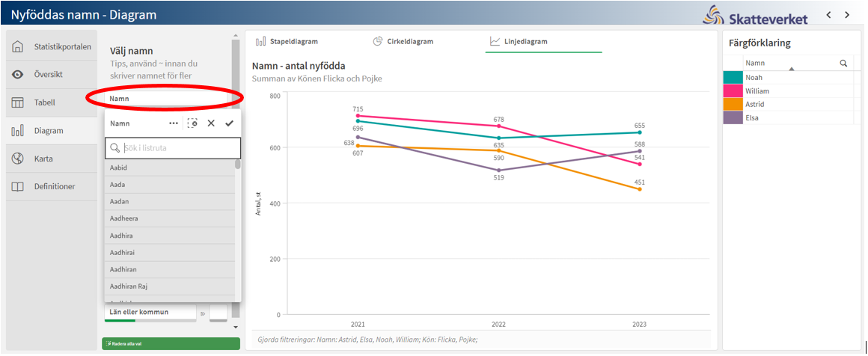The width and height of the screenshot is (868, 356).
Task: Go to next page arrow
Action: tap(847, 15)
